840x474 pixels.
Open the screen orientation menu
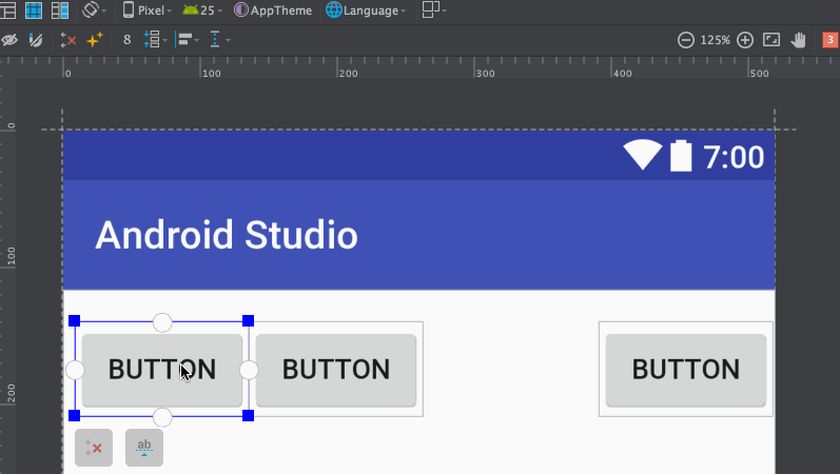coord(93,10)
